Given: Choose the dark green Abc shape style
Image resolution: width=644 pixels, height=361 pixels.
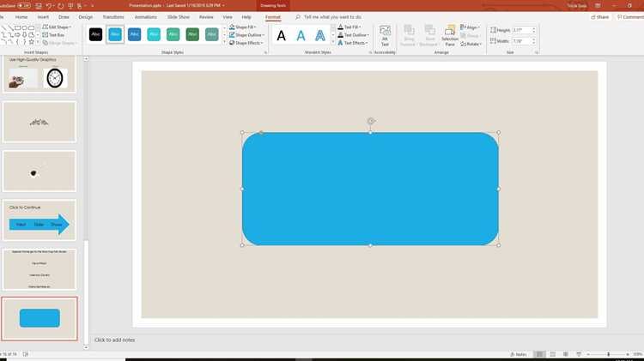Looking at the screenshot, I should point(192,34).
